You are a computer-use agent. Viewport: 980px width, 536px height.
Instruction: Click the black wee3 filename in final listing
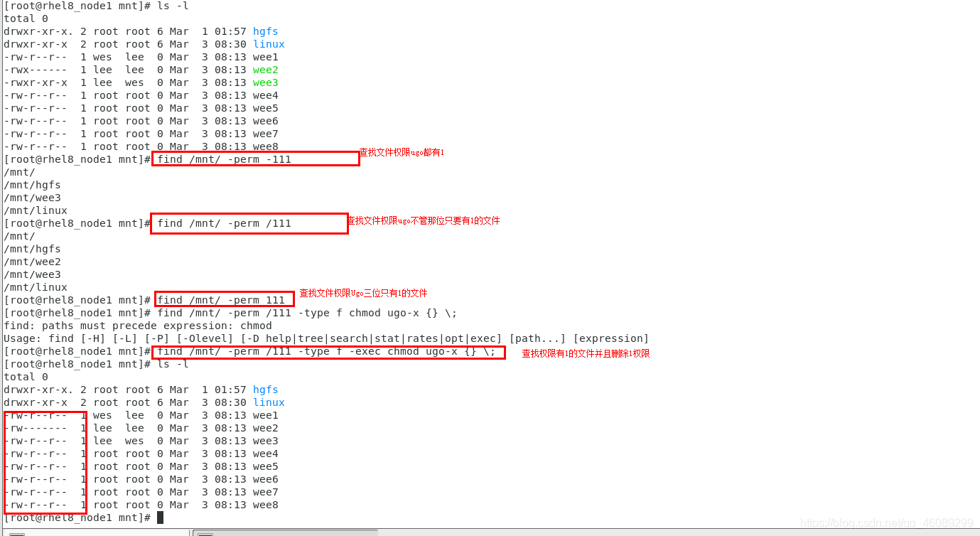(x=266, y=441)
